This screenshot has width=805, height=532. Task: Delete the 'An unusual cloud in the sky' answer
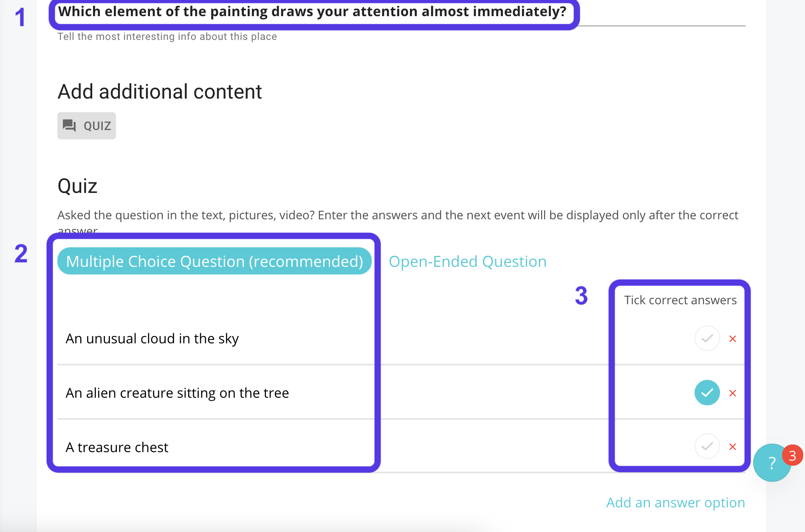[x=732, y=339]
